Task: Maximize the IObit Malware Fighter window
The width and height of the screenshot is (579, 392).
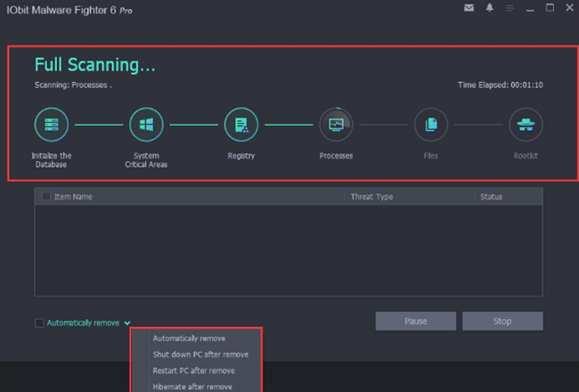Action: [x=550, y=7]
